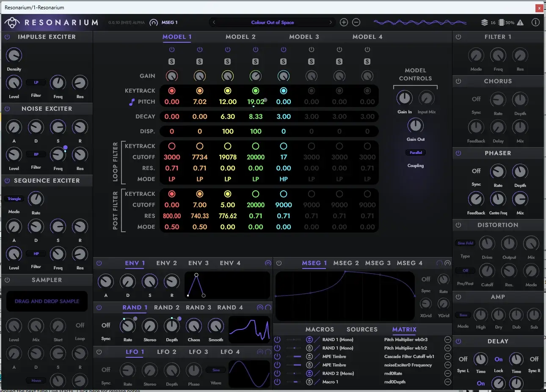This screenshot has width=546, height=392.
Task: Switch to the MODEL 2 tab
Action: coord(240,37)
